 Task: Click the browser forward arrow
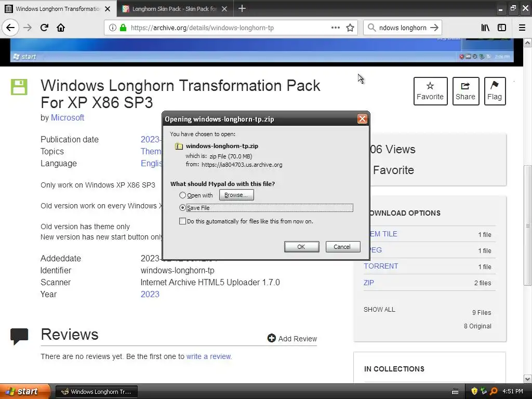(x=28, y=28)
